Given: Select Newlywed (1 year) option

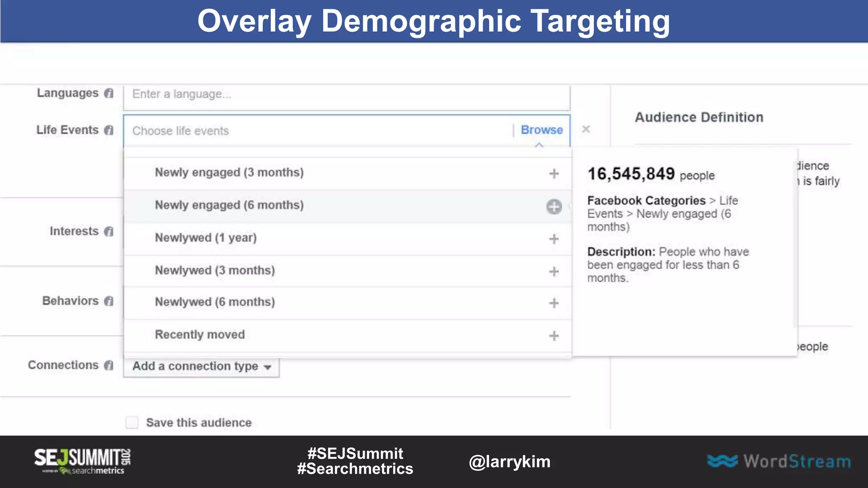Looking at the screenshot, I should tap(348, 238).
